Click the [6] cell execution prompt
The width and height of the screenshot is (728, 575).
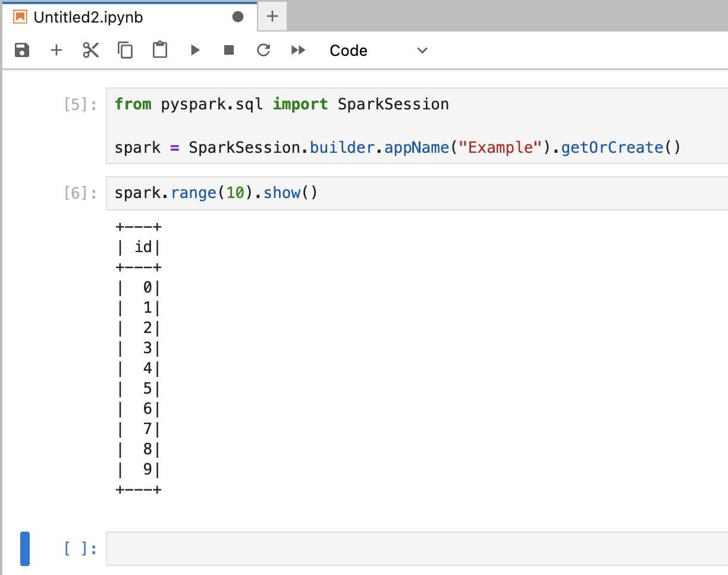click(x=80, y=194)
